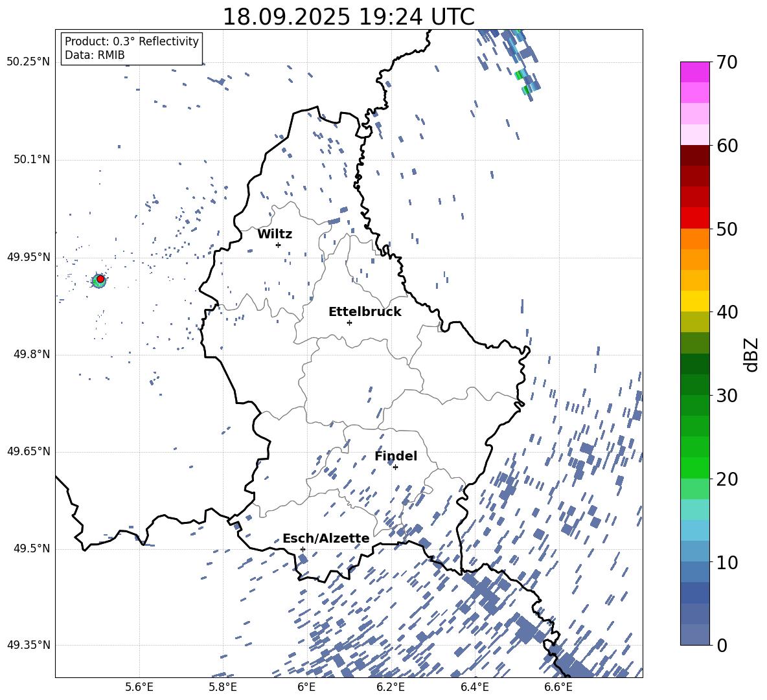Click the Ettelbruck station cross marker
Viewport: 767px width, 700px height.
(x=349, y=322)
